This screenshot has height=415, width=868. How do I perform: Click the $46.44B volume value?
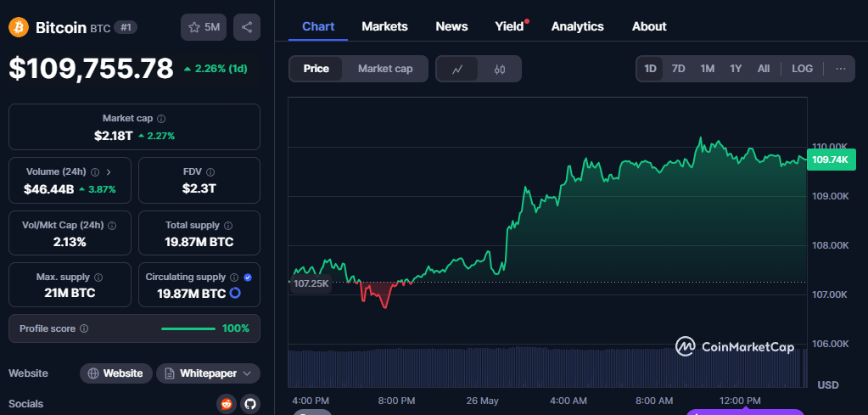click(48, 189)
